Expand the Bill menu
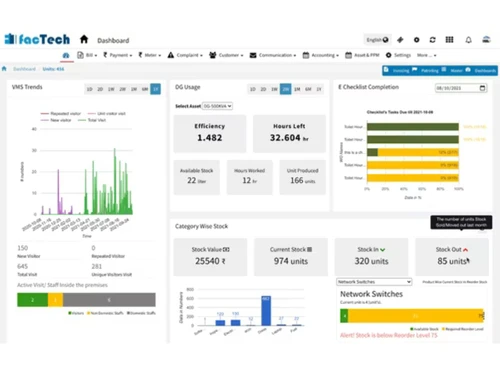This screenshot has width=500, height=375. (x=87, y=55)
